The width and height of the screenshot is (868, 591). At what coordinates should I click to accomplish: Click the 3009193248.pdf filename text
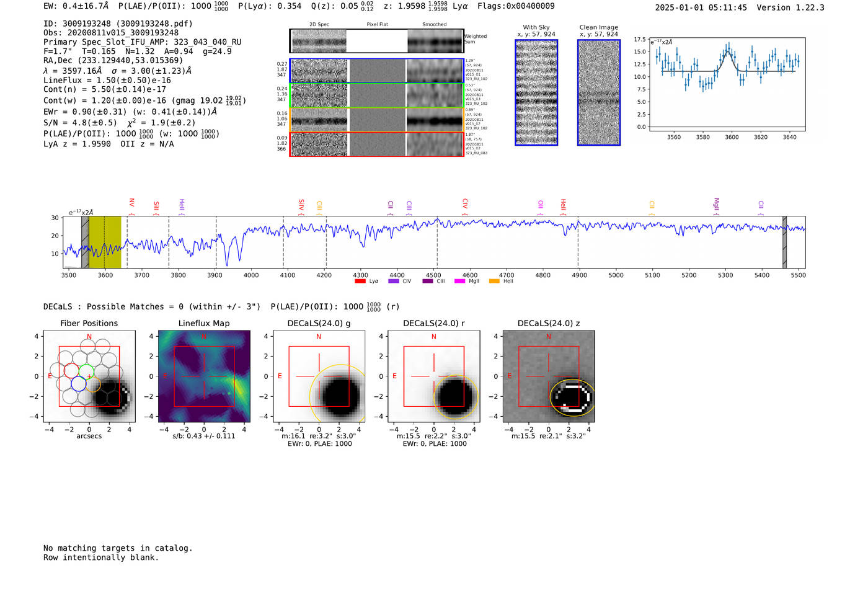click(159, 24)
